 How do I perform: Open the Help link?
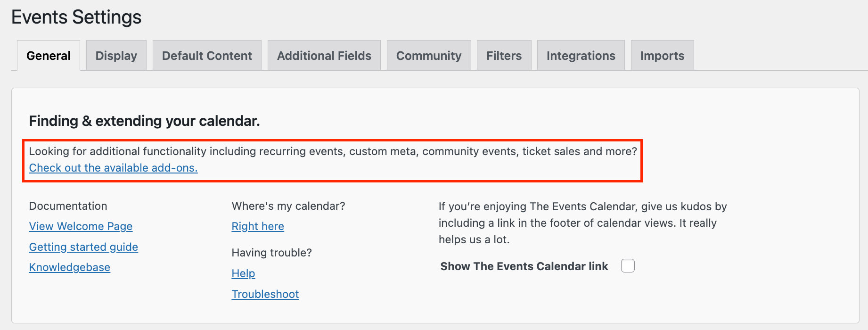243,273
